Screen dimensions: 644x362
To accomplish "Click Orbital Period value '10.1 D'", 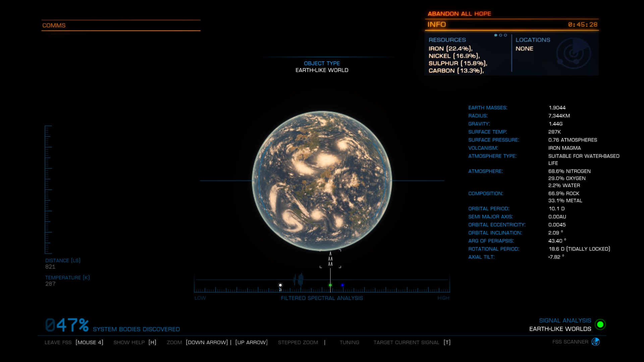I will tap(556, 208).
